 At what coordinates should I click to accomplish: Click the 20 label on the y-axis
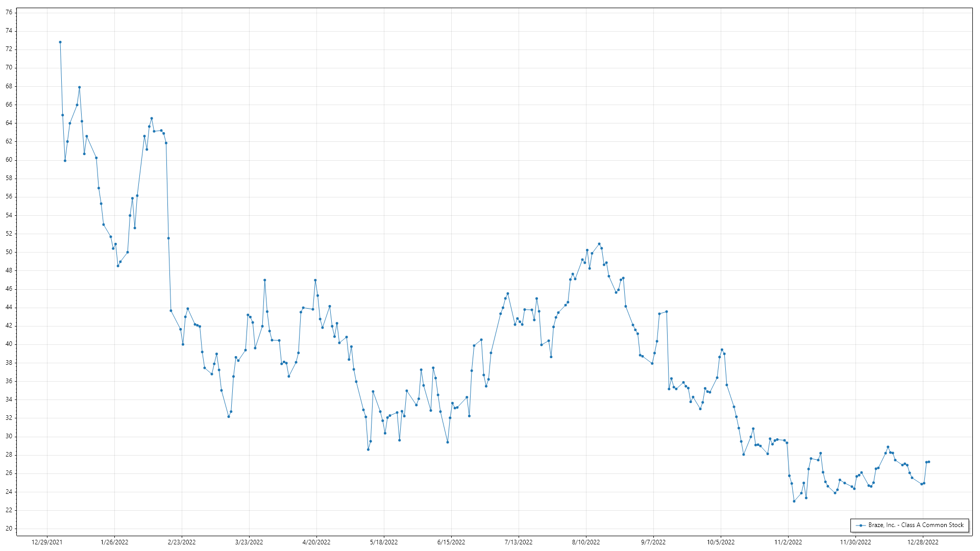tap(9, 529)
